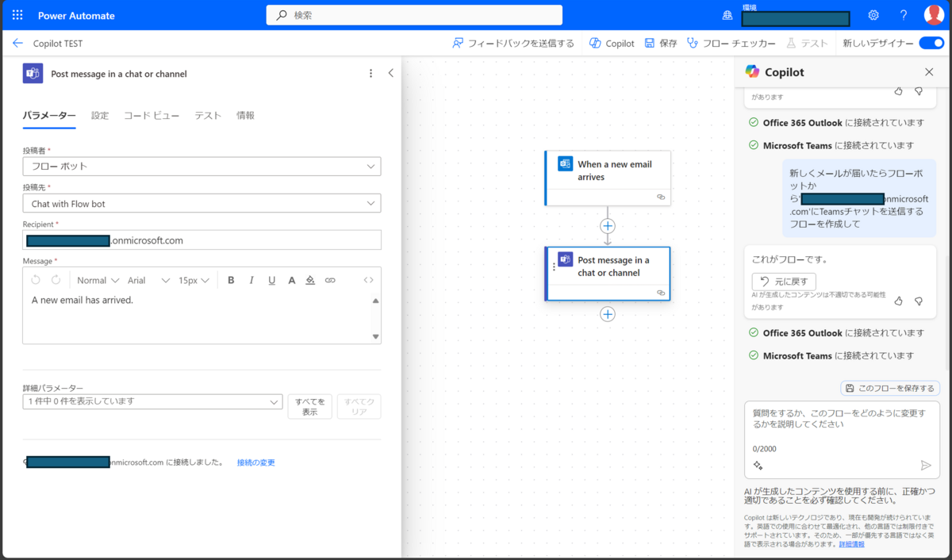The height and width of the screenshot is (560, 952).
Task: Open the font color picker
Action: [x=291, y=280]
